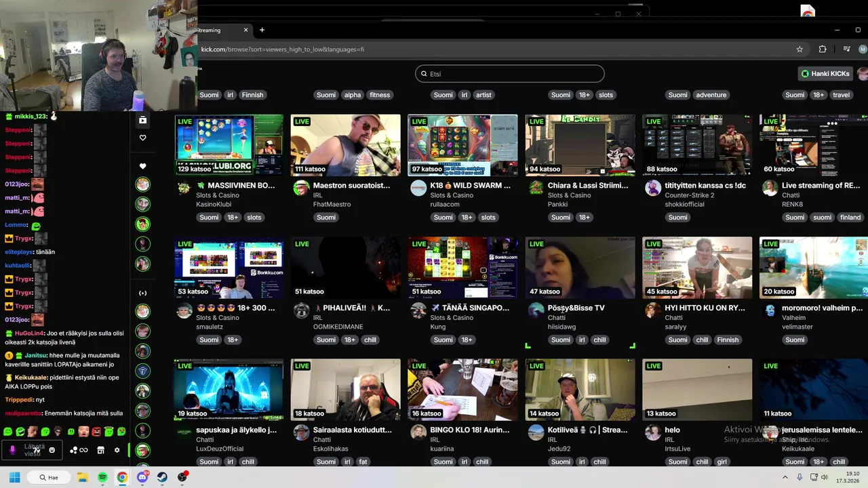Viewport: 868px width, 488px height.
Task: Open the 18+ 300 ... smauletz stream thumbnail
Action: coord(229,268)
